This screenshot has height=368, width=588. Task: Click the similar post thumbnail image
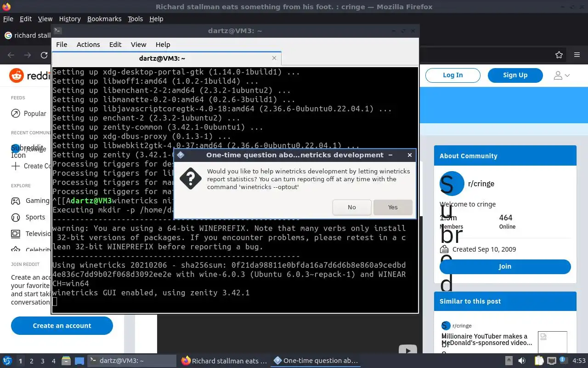click(x=552, y=342)
